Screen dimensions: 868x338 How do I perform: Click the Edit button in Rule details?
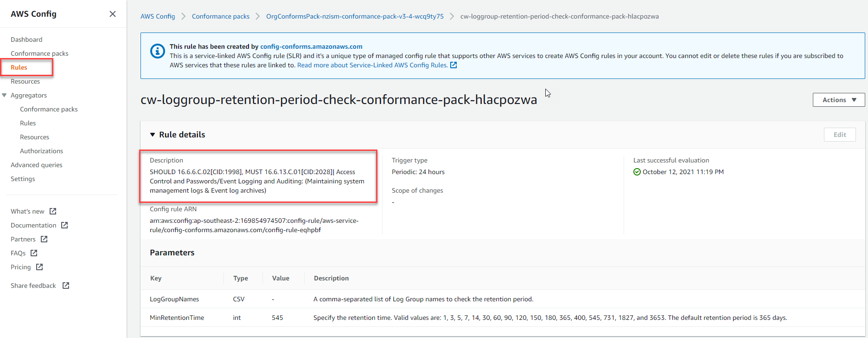point(839,135)
